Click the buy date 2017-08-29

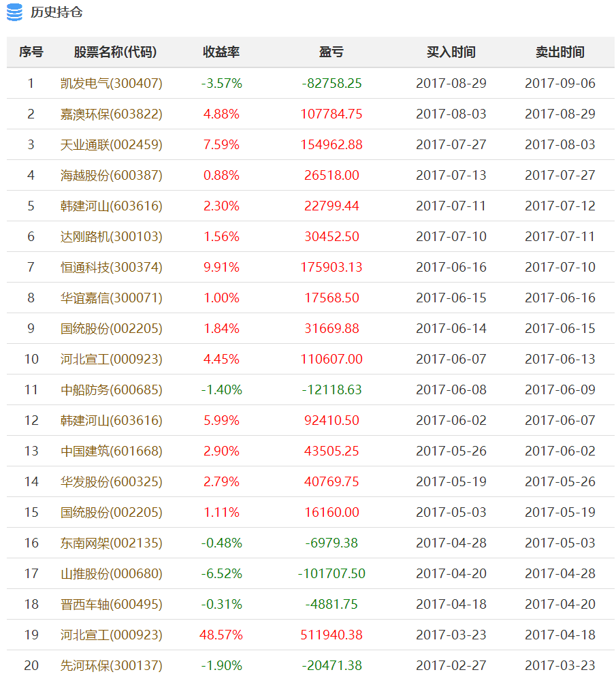click(451, 83)
